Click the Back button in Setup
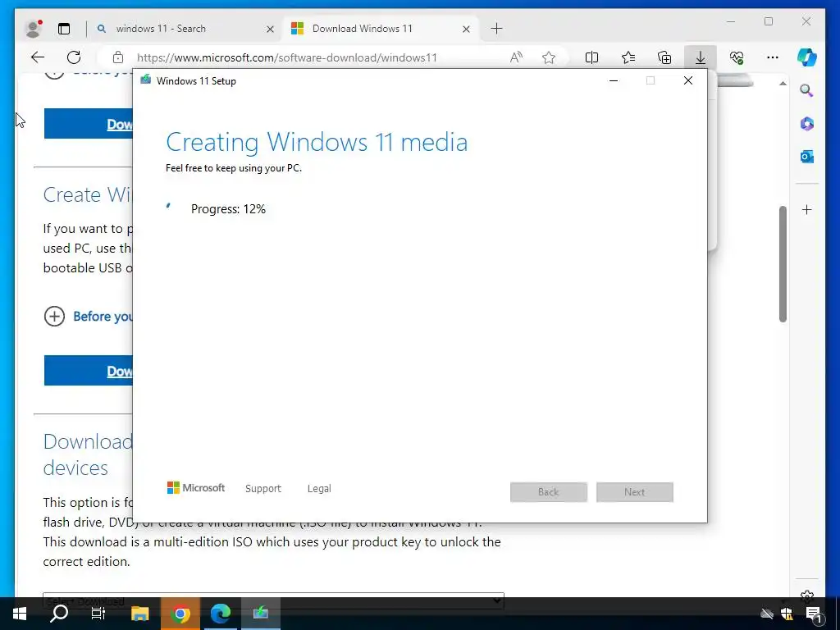This screenshot has width=840, height=630. coord(549,492)
